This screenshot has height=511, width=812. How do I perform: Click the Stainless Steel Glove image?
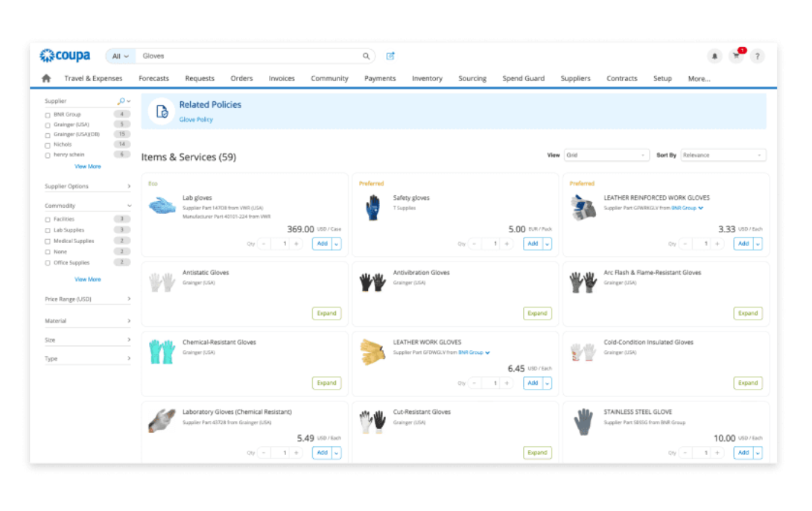coord(583,422)
